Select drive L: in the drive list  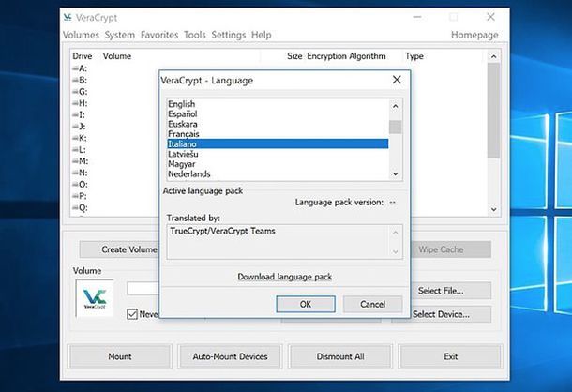tap(79, 150)
